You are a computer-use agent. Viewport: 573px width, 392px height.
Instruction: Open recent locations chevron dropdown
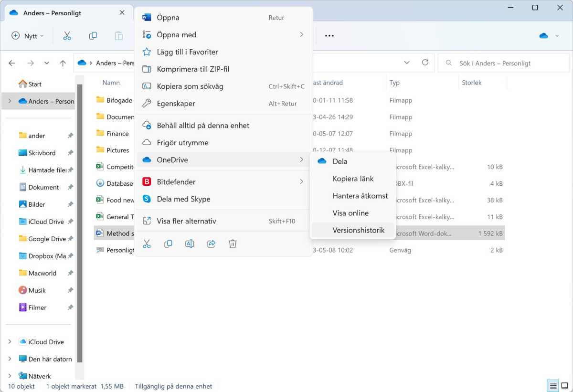(x=46, y=63)
